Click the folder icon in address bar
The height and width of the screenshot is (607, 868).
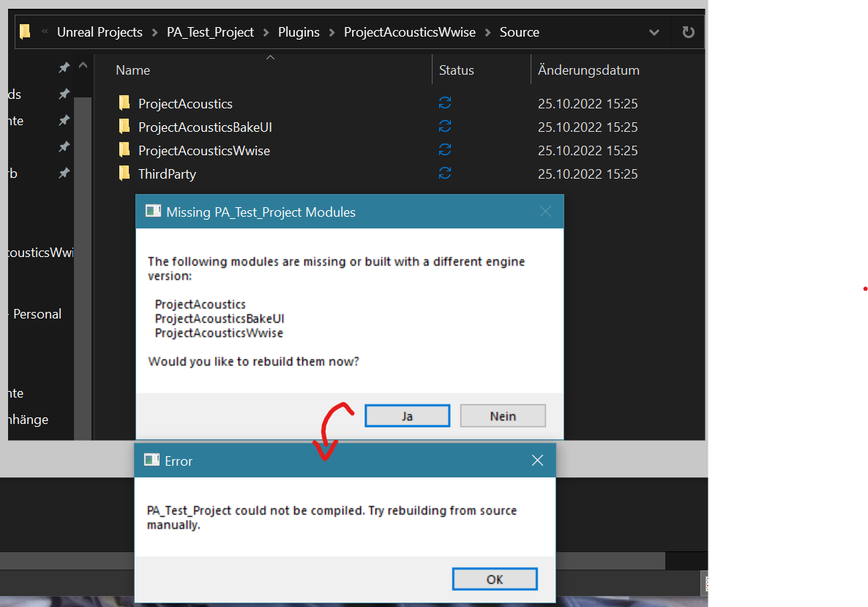(25, 31)
